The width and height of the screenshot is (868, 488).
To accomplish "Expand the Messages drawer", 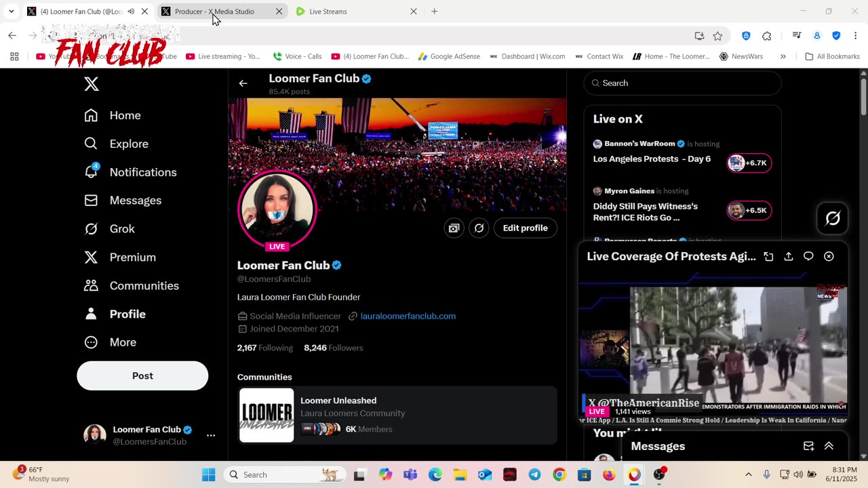I will tap(829, 446).
